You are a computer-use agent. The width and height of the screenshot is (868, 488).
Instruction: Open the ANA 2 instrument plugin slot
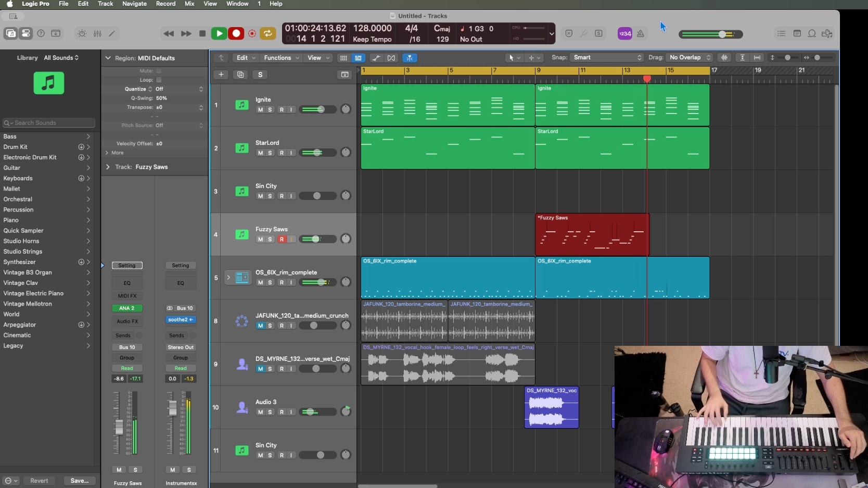point(127,308)
